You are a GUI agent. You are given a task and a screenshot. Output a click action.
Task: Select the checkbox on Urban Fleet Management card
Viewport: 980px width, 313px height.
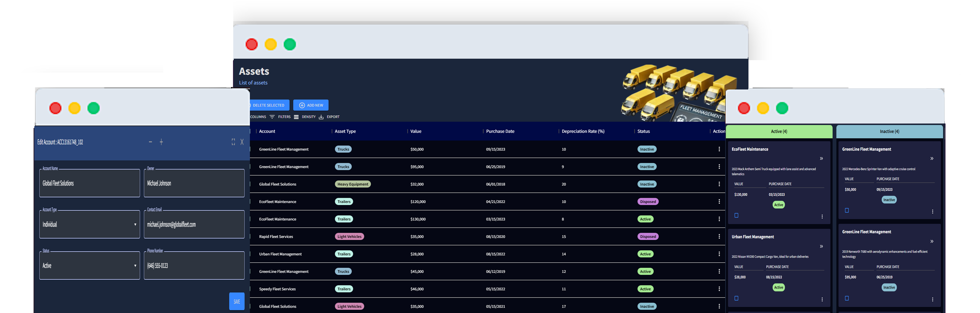point(736,299)
